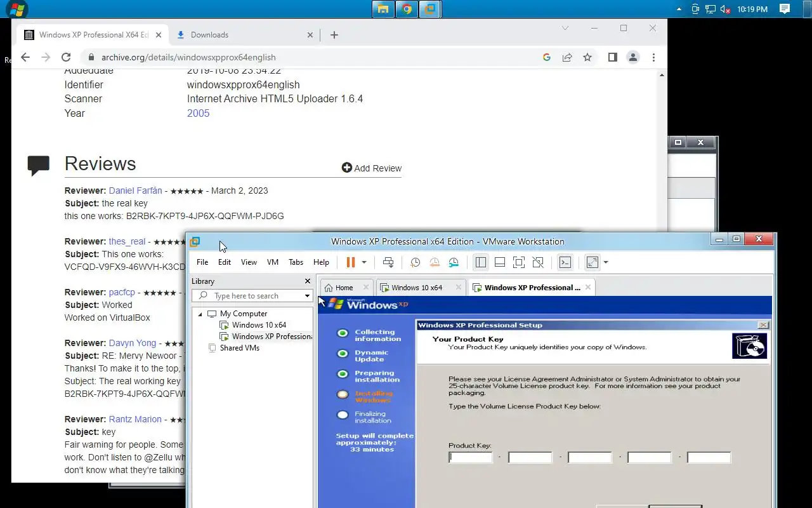This screenshot has height=508, width=812.
Task: Click the first Product Key field
Action: point(471,457)
